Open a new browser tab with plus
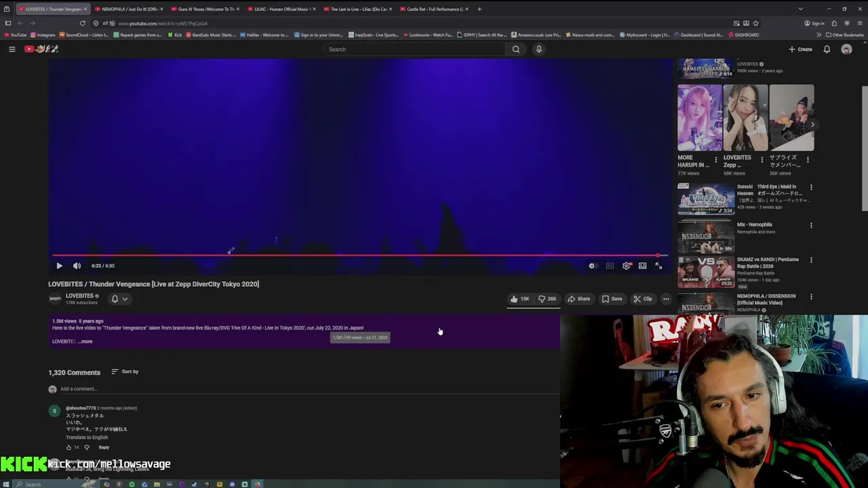 pos(479,9)
